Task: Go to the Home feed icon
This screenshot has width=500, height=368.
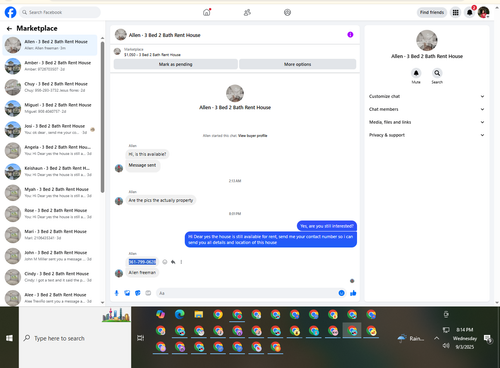Action: tap(207, 13)
